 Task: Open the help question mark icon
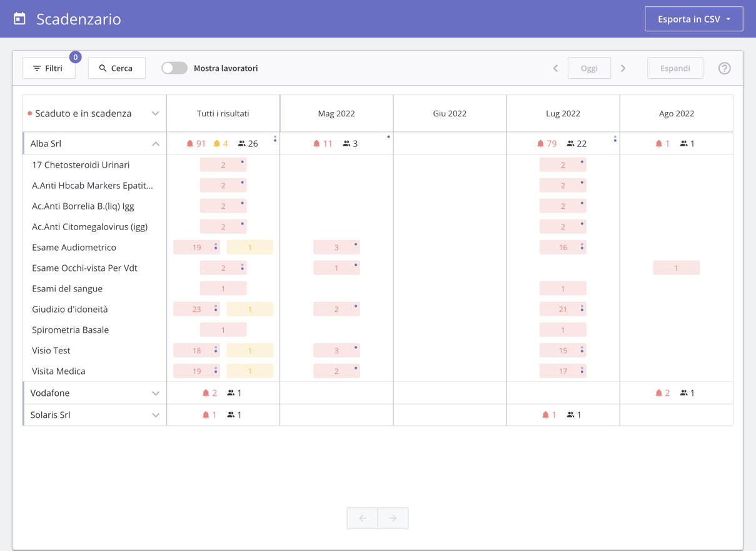724,68
